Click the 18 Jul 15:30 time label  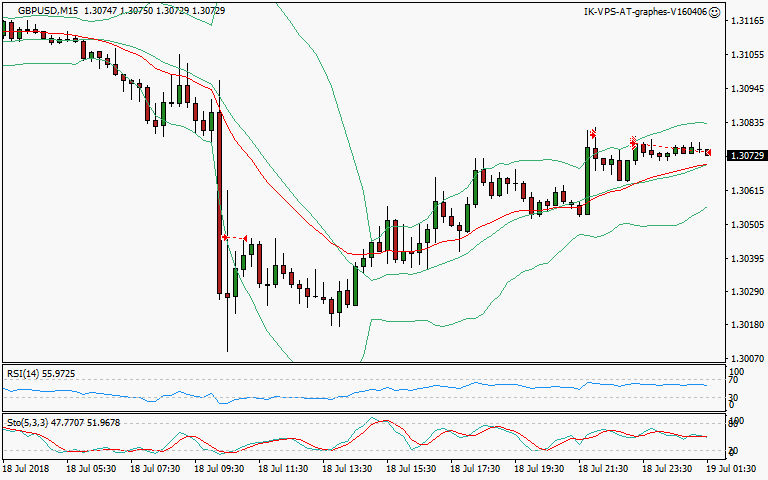411,469
